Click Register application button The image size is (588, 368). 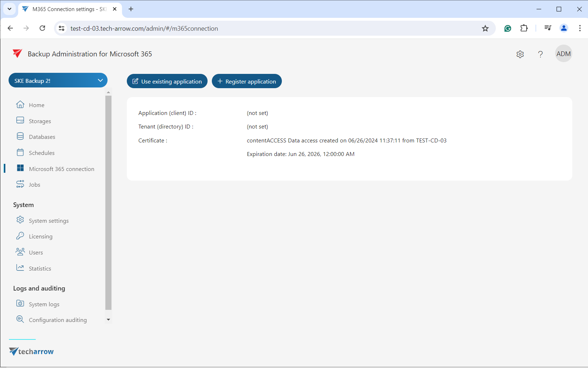pyautogui.click(x=247, y=81)
